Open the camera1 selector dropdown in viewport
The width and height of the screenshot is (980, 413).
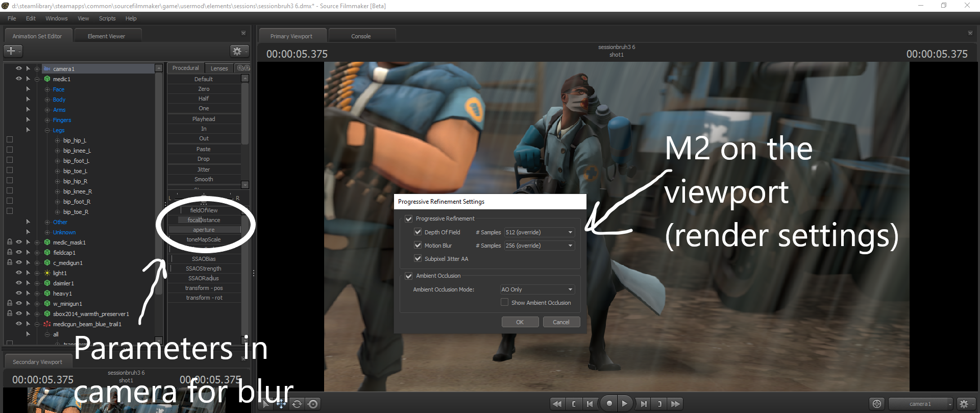(921, 404)
